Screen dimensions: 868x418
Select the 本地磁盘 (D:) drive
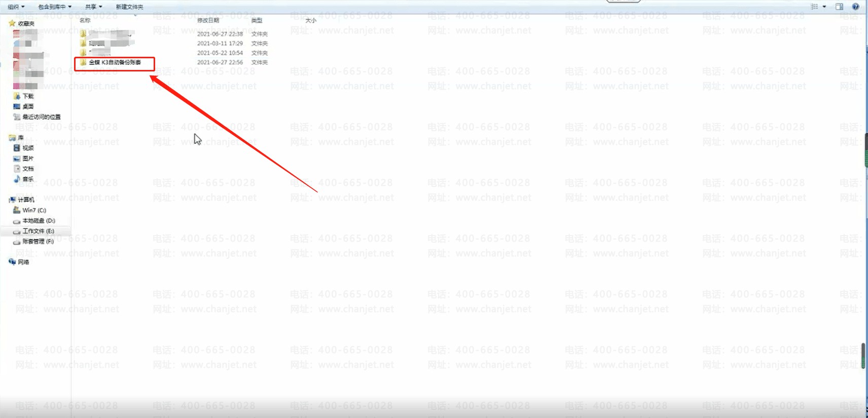39,220
